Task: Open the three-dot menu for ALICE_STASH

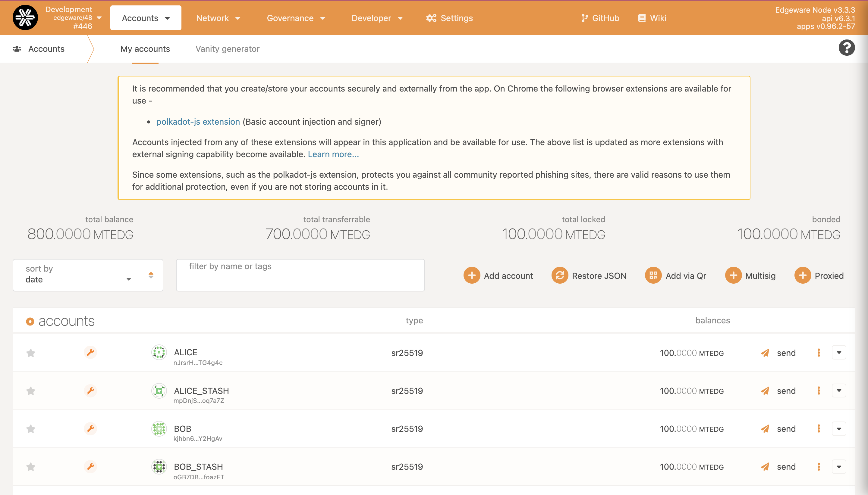Action: 819,391
